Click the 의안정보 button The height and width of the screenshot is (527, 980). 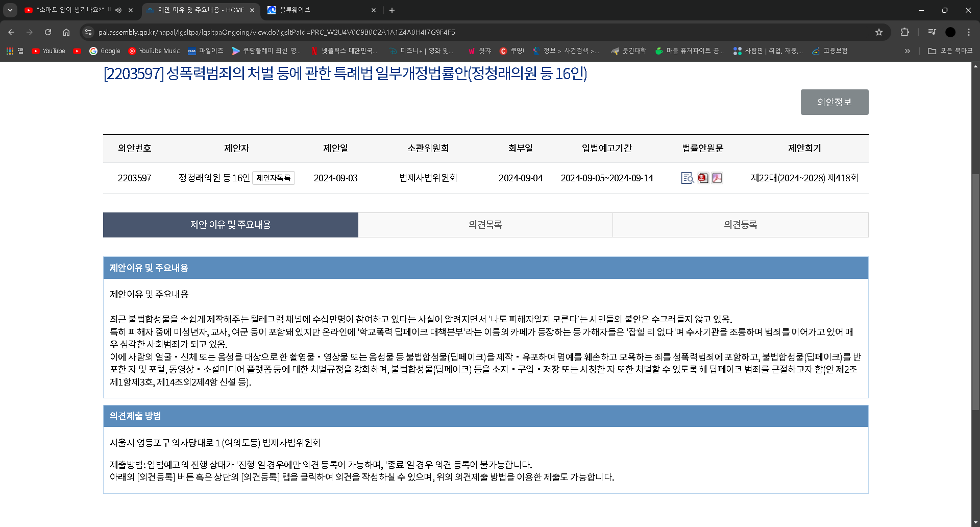coord(834,102)
